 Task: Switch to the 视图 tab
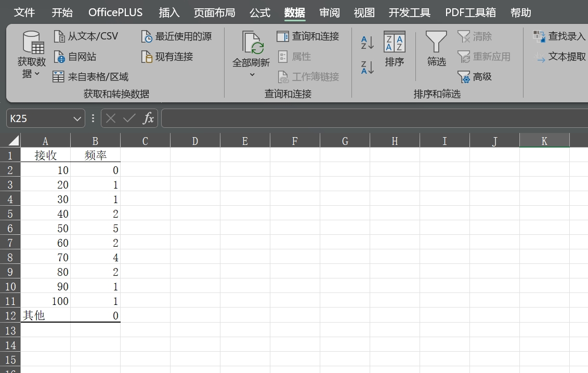tap(364, 13)
